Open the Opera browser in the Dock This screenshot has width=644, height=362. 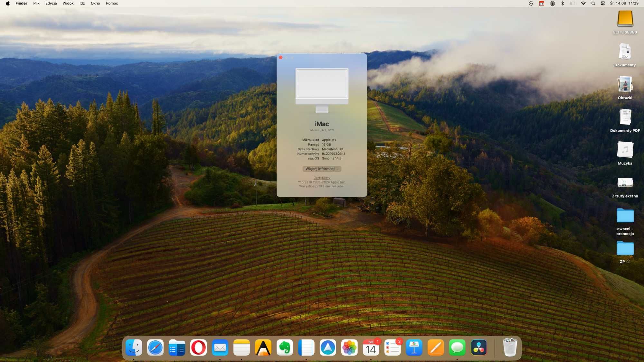pos(198,348)
